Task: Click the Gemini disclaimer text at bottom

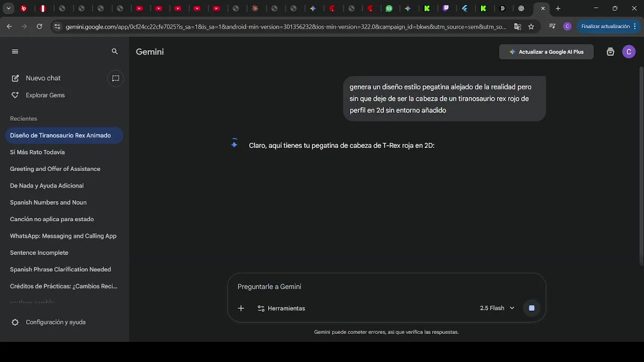Action: pos(386,332)
